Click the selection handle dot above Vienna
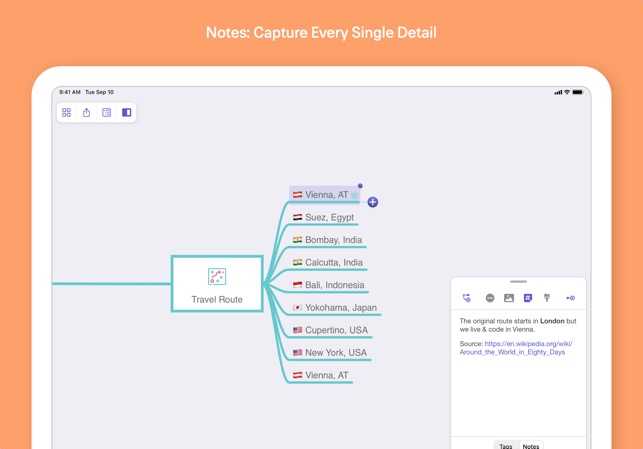 click(360, 186)
